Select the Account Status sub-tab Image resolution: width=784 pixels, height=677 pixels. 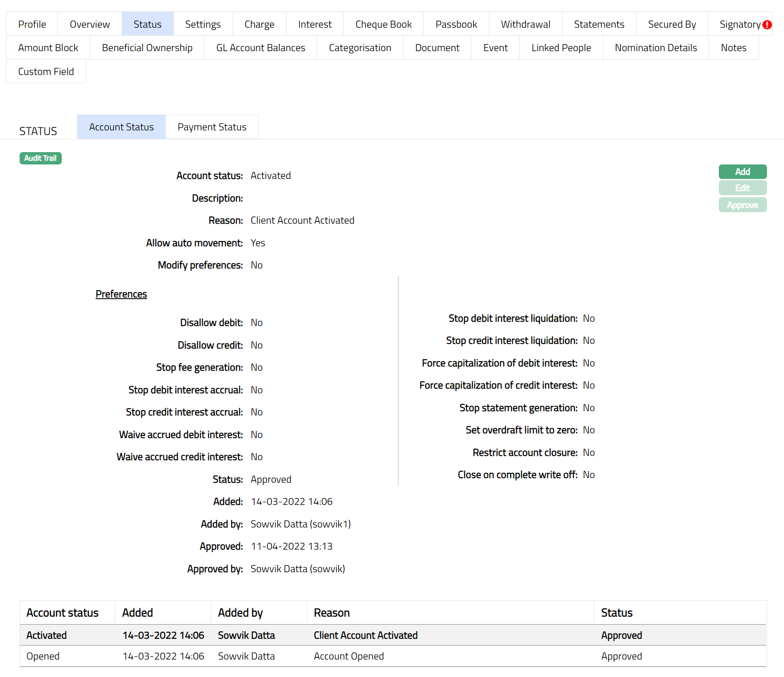[121, 127]
